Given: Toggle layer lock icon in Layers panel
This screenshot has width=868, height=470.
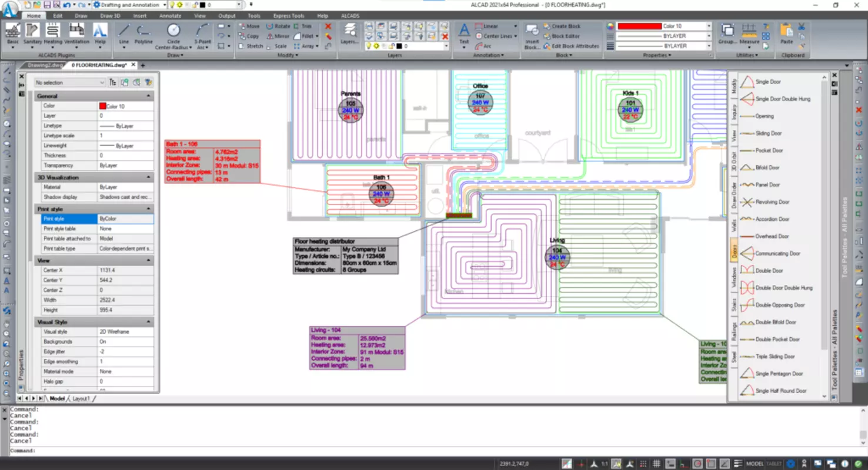Looking at the screenshot, I should coord(392,46).
